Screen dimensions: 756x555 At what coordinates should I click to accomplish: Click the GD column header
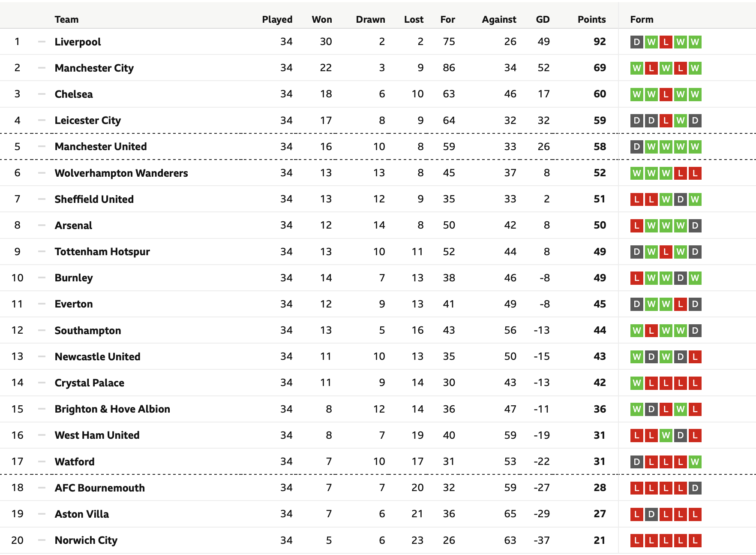point(543,19)
